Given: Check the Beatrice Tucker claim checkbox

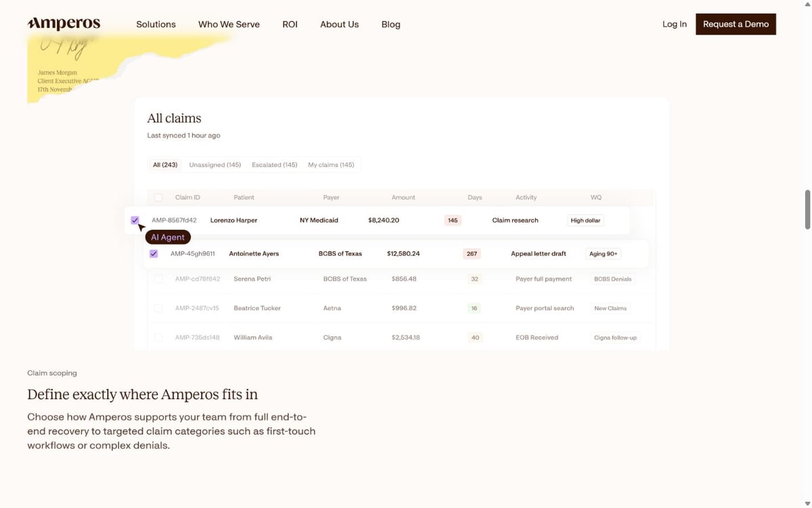Looking at the screenshot, I should (x=158, y=308).
